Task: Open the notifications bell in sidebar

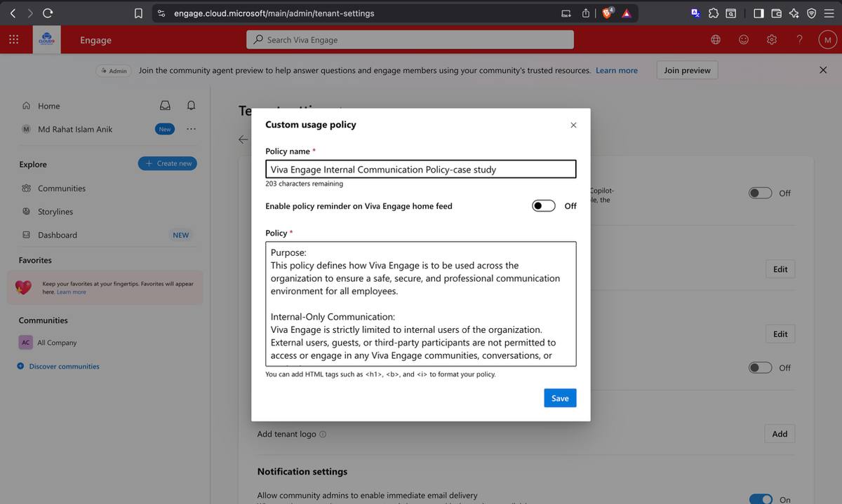Action: point(191,106)
